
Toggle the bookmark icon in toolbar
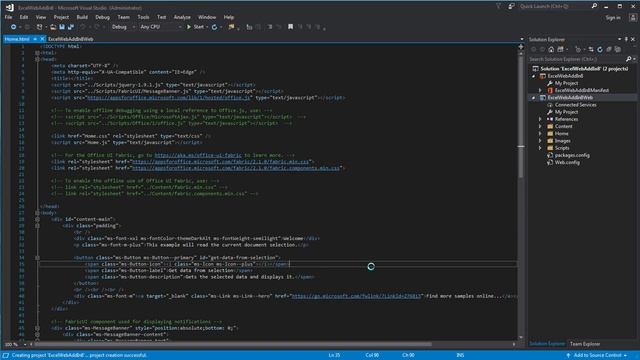coord(290,27)
